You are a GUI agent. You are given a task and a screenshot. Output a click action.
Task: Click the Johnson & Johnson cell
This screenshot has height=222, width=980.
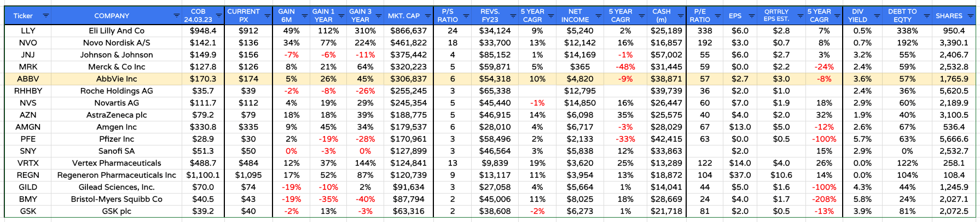pyautogui.click(x=117, y=55)
